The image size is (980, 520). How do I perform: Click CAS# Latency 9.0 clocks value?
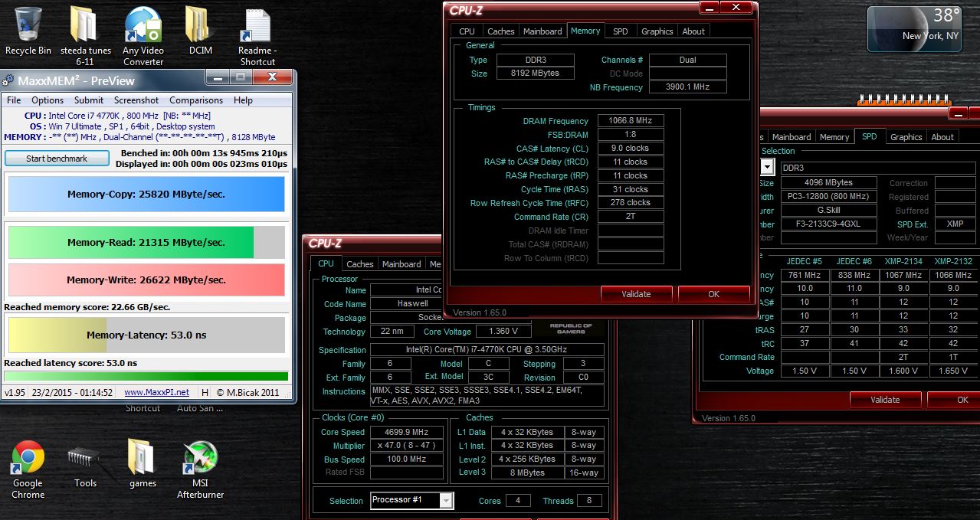[629, 149]
